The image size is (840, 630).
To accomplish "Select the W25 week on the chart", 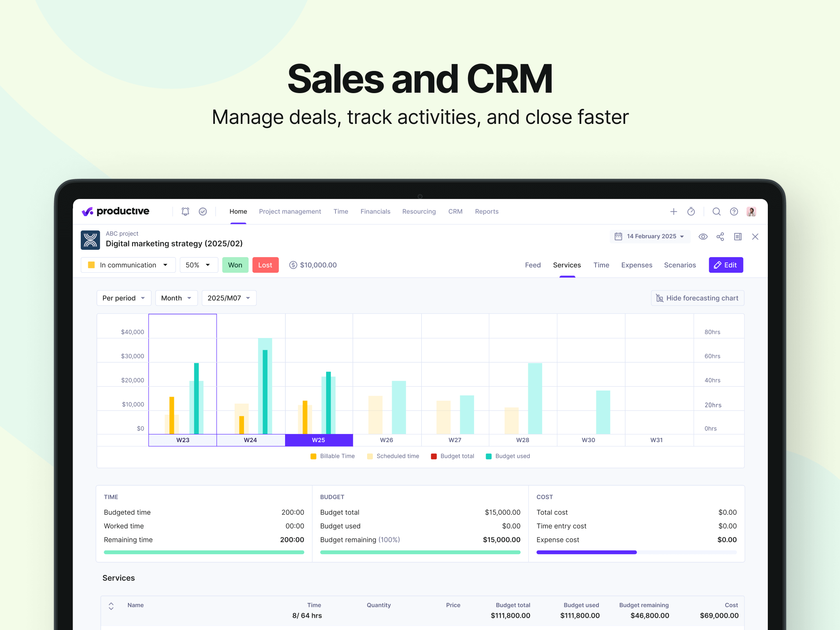I will click(319, 440).
